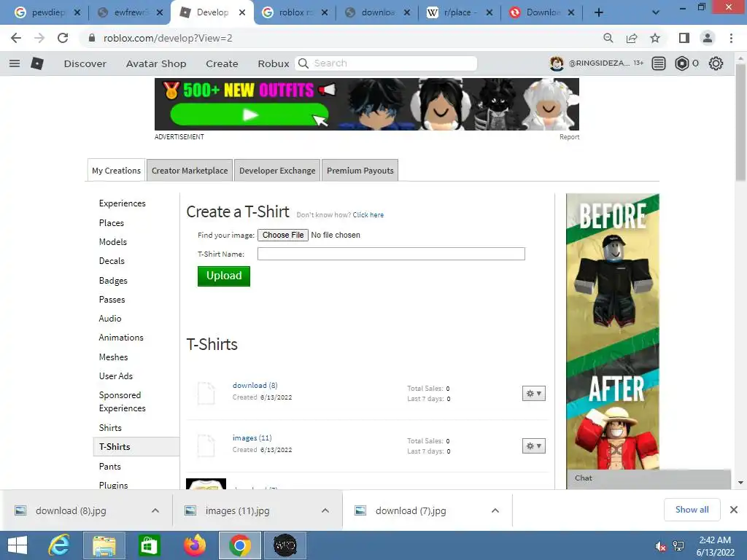
Task: Click Report link under the advertisement
Action: (569, 136)
